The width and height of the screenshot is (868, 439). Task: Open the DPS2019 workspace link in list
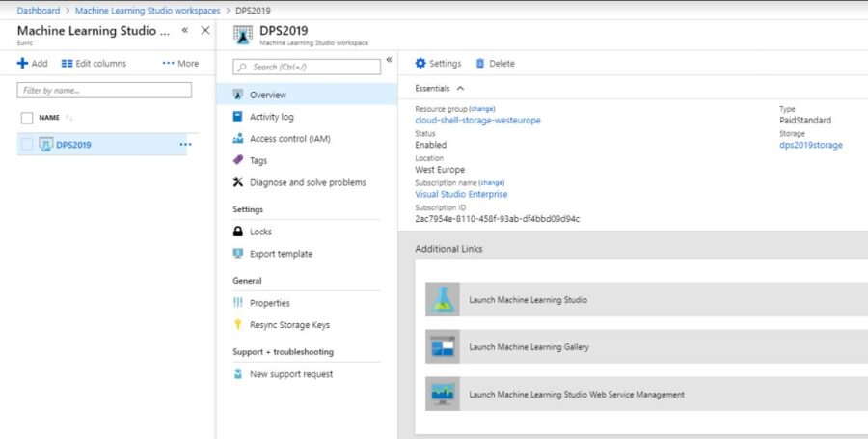coord(73,145)
